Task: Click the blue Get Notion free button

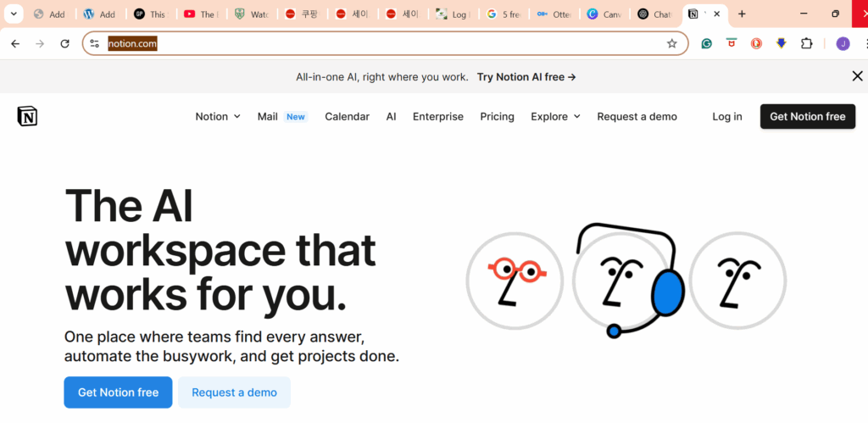Action: tap(118, 392)
